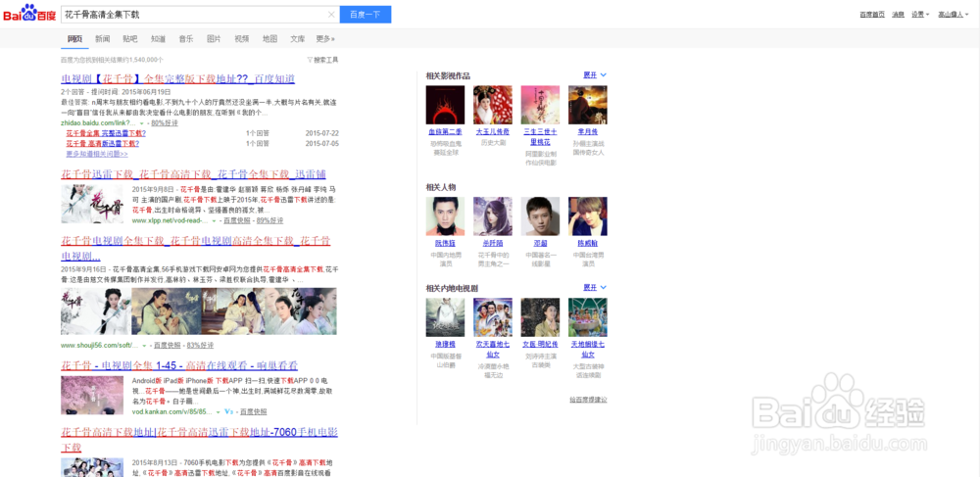Viewport: 980px width, 477px height.
Task: Switch to the 新闻 tab
Action: (103, 39)
